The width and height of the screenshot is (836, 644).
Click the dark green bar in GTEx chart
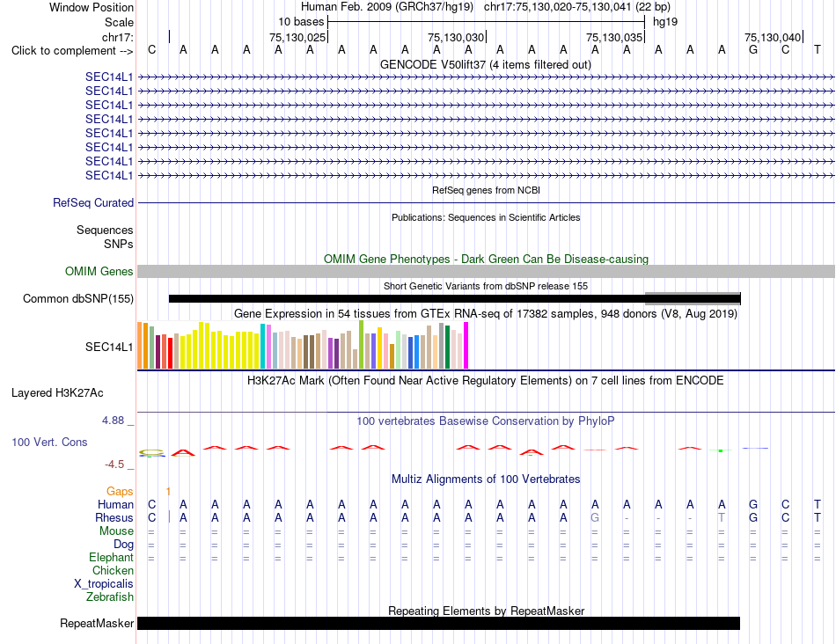coord(448,347)
